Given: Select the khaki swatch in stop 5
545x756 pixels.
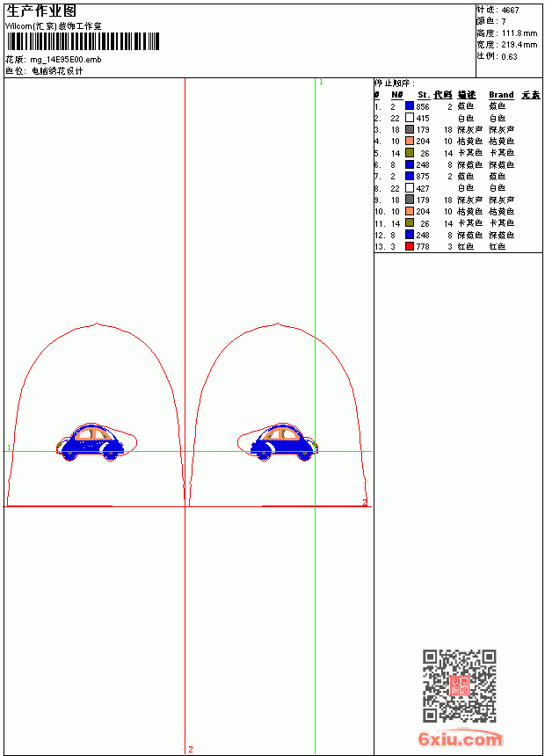Looking at the screenshot, I should (x=410, y=153).
